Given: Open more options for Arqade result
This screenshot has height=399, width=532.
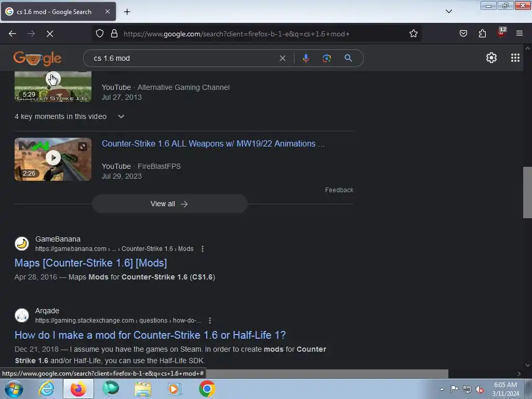Looking at the screenshot, I should [x=210, y=321].
